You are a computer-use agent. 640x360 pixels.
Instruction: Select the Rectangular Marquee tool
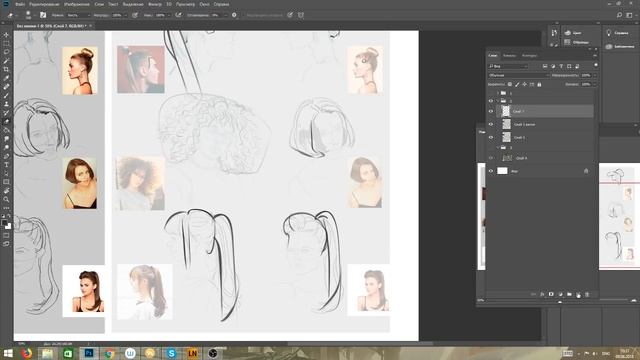point(6,44)
